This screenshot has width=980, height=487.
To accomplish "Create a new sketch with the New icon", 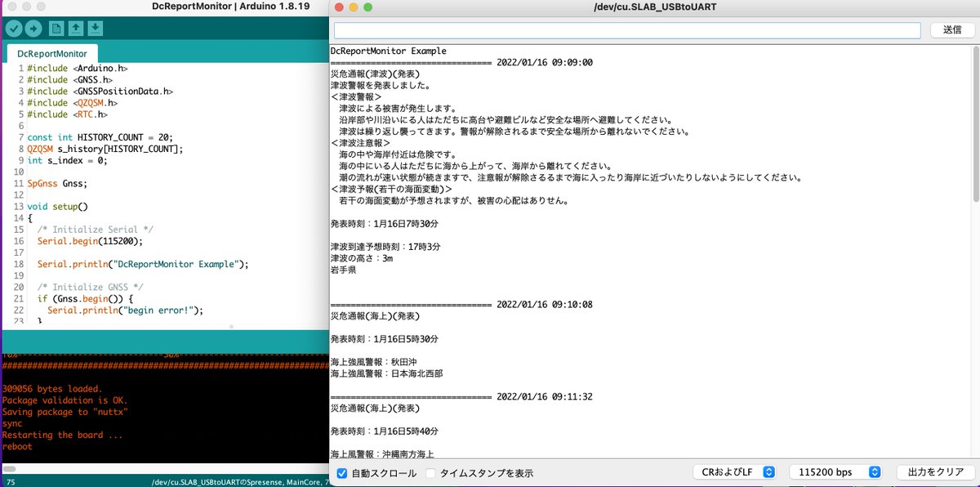I will [x=56, y=29].
